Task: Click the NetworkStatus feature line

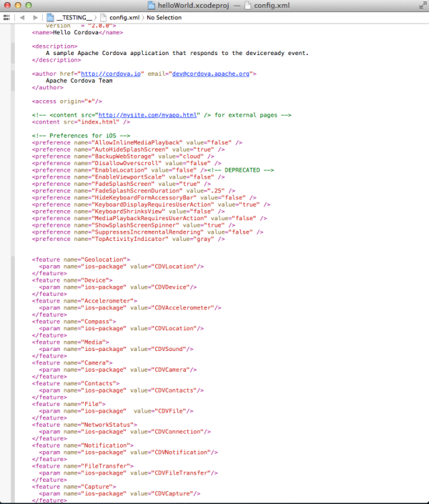Action: point(84,425)
